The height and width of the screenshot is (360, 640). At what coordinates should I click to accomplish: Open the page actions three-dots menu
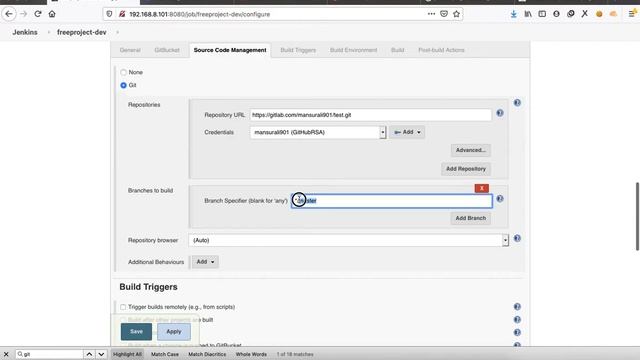(x=431, y=14)
